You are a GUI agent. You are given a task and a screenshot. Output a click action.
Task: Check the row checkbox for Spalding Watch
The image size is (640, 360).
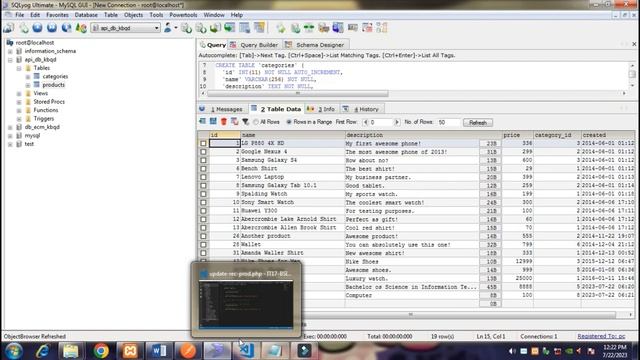coord(203,194)
